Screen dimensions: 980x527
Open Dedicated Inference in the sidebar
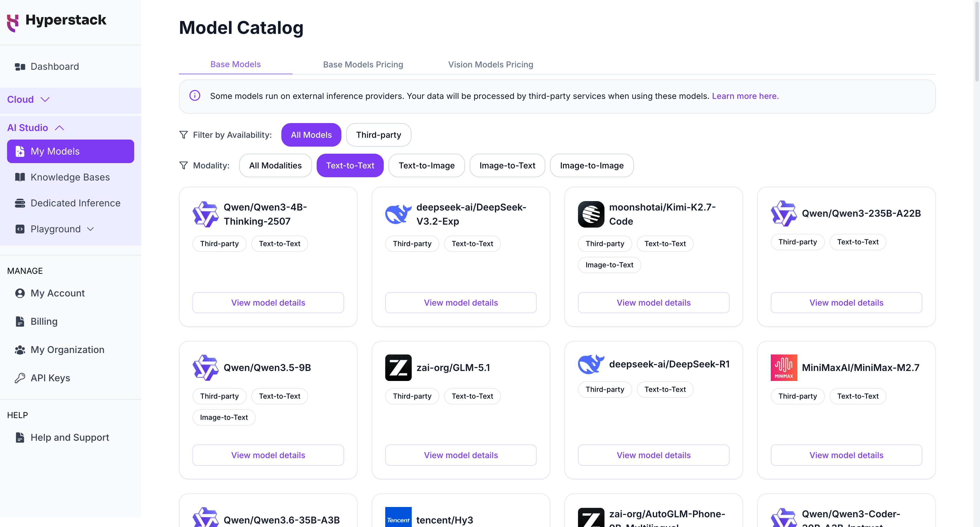pos(71,203)
